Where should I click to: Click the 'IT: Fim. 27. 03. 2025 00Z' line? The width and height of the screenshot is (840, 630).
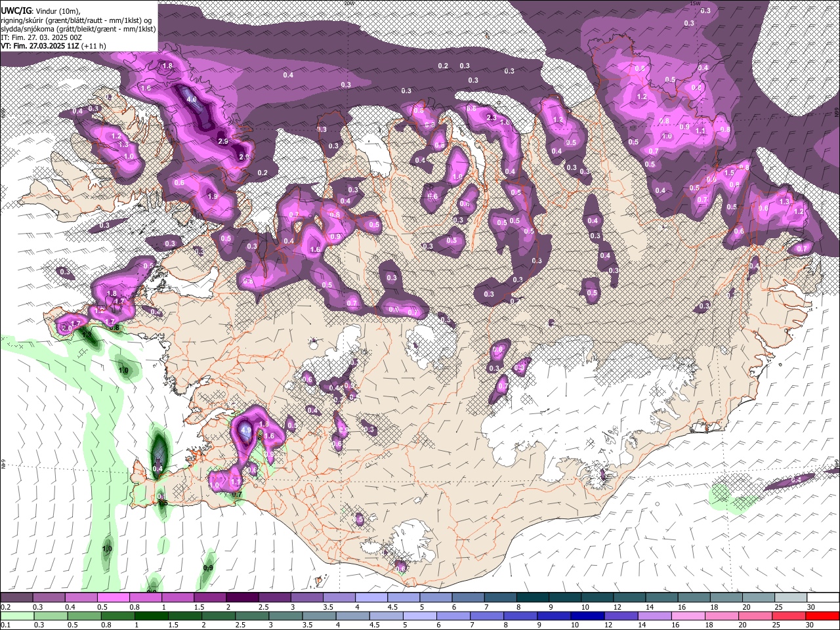[x=41, y=37]
